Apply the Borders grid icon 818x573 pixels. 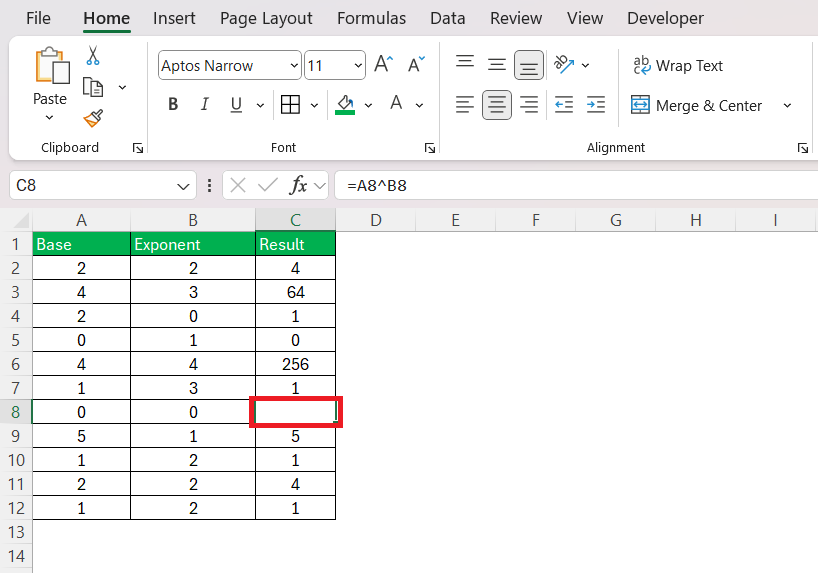tap(290, 105)
